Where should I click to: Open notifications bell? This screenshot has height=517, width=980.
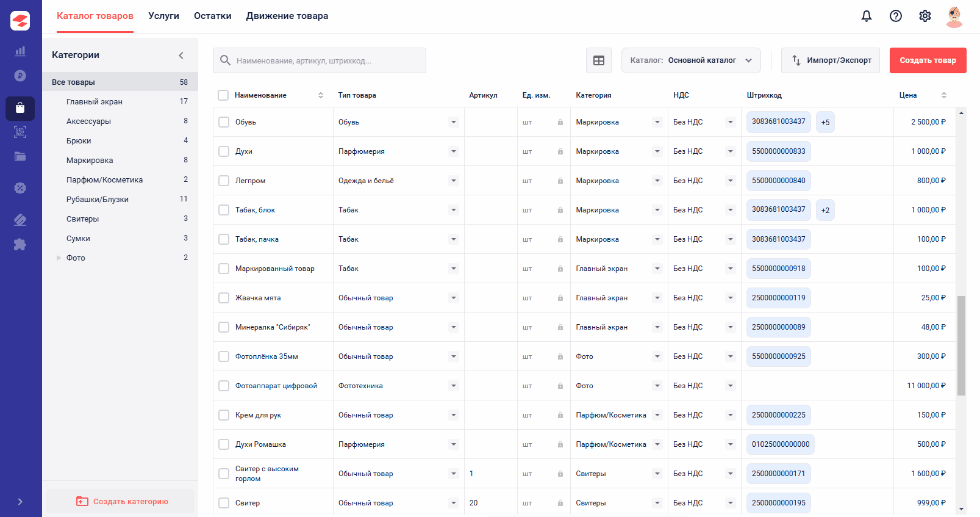pyautogui.click(x=867, y=16)
